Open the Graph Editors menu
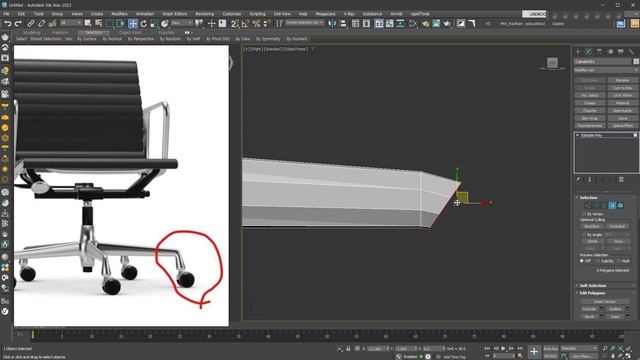This screenshot has height=360, width=640. [175, 14]
